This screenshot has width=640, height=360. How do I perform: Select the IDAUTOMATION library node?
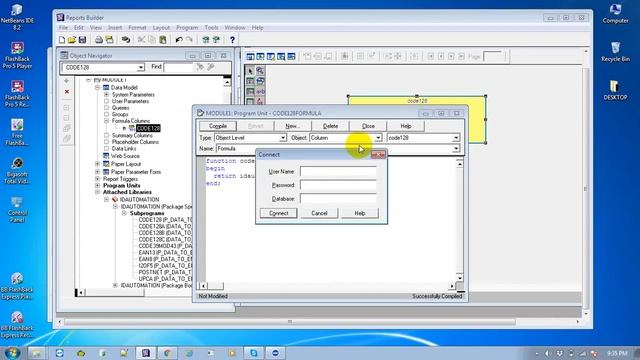click(139, 199)
